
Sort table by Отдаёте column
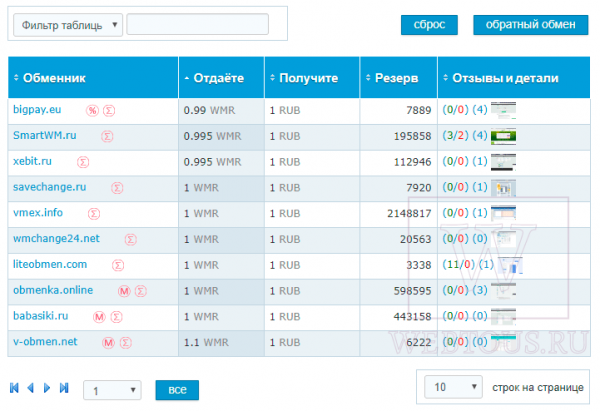(221, 78)
